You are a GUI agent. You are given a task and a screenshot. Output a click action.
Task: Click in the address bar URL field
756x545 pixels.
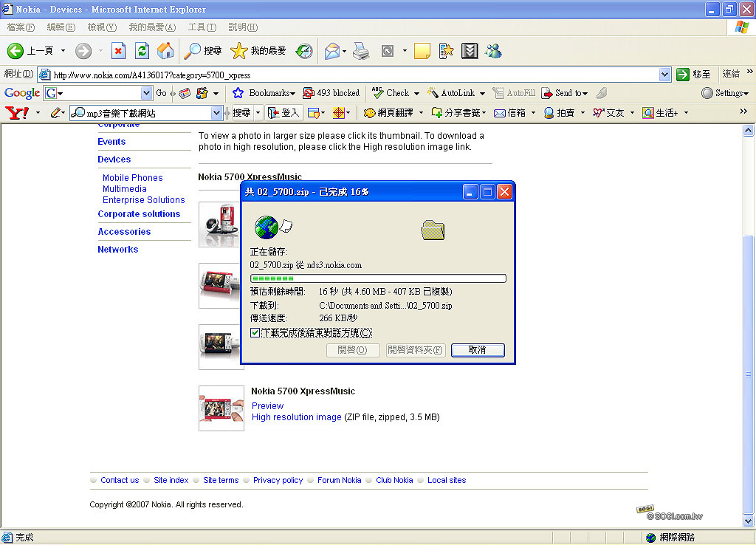tap(354, 75)
